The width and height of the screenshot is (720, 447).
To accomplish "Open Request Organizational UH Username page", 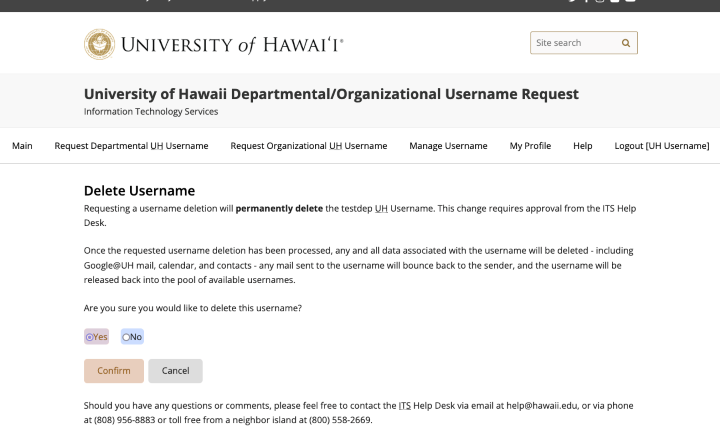I will point(309,146).
